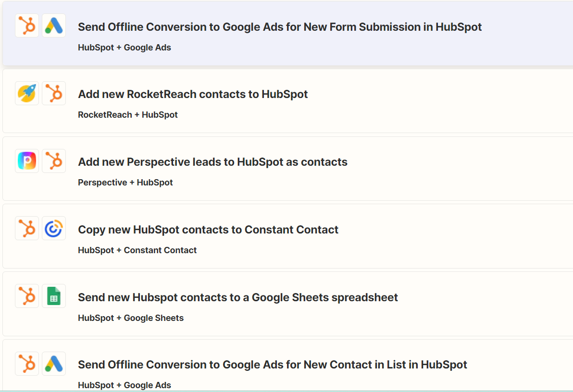Click the RocketReach rocket icon
This screenshot has height=392, width=573.
click(x=27, y=93)
